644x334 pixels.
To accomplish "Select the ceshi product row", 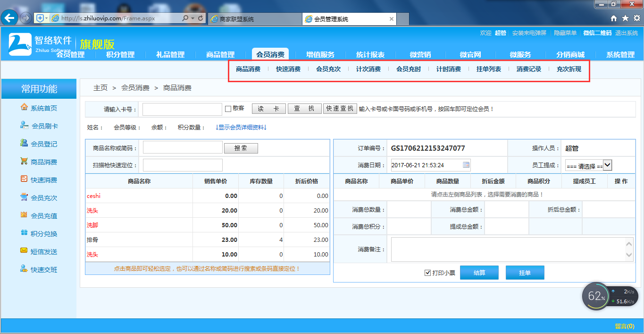I will click(208, 196).
